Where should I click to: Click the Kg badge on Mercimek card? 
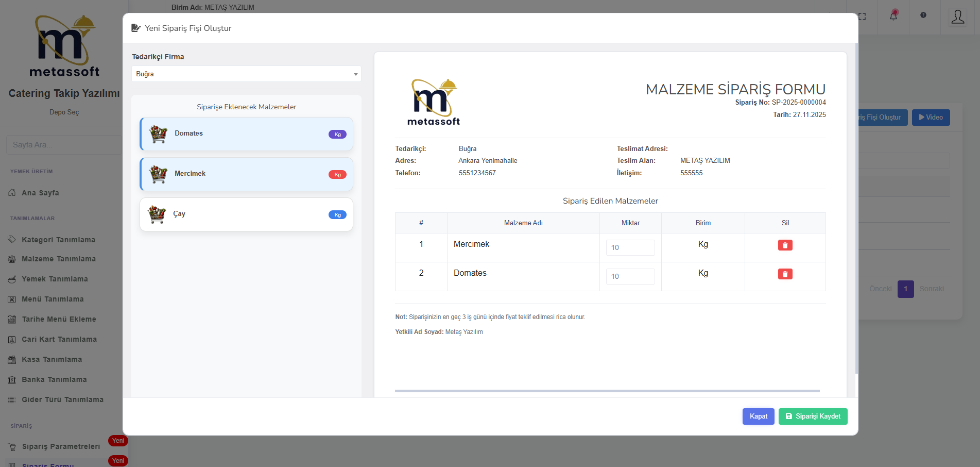(337, 175)
